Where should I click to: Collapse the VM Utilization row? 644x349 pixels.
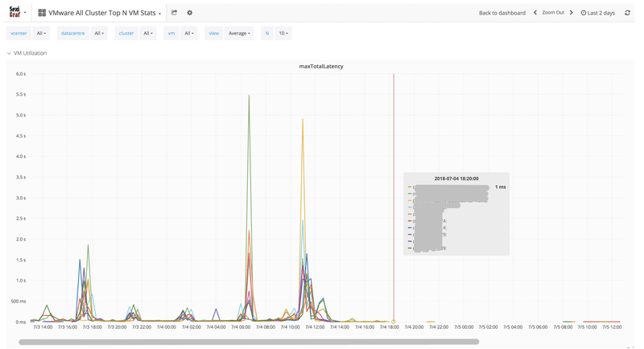(27, 53)
